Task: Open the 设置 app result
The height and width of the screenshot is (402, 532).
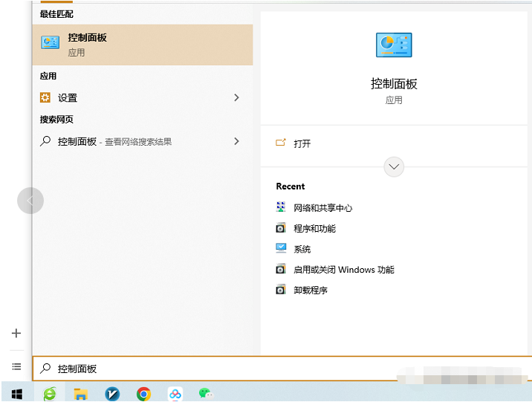Action: coord(143,97)
